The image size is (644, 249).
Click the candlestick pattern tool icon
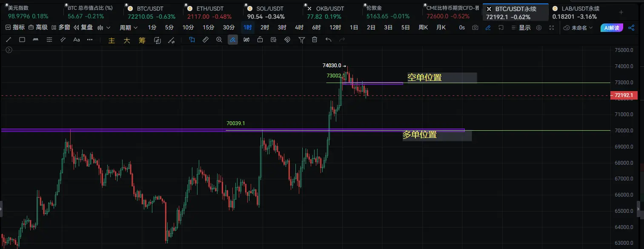246,40
